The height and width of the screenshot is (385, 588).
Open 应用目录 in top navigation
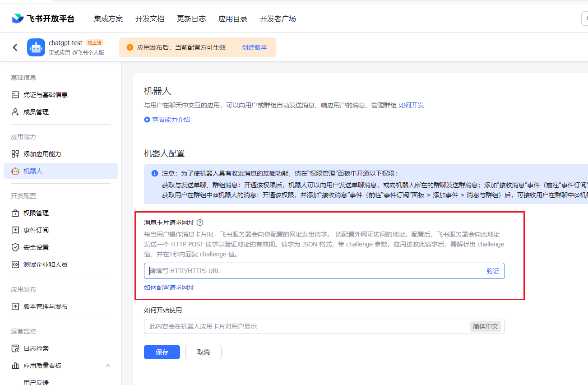click(x=233, y=19)
